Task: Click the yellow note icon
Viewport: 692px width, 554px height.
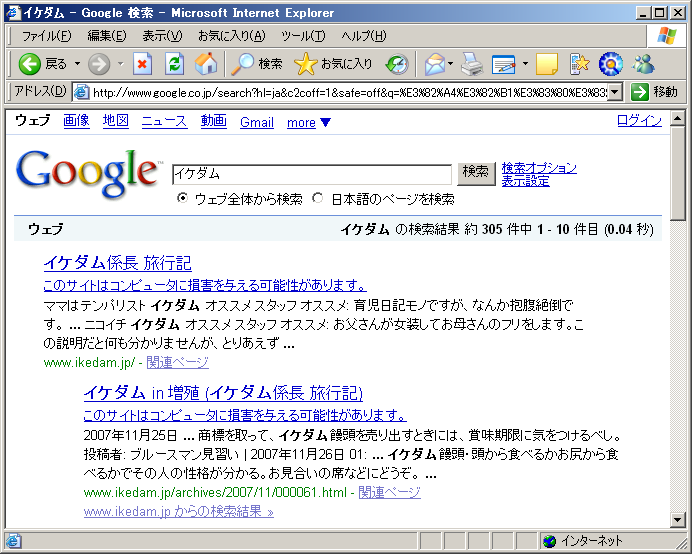Action: [x=546, y=64]
